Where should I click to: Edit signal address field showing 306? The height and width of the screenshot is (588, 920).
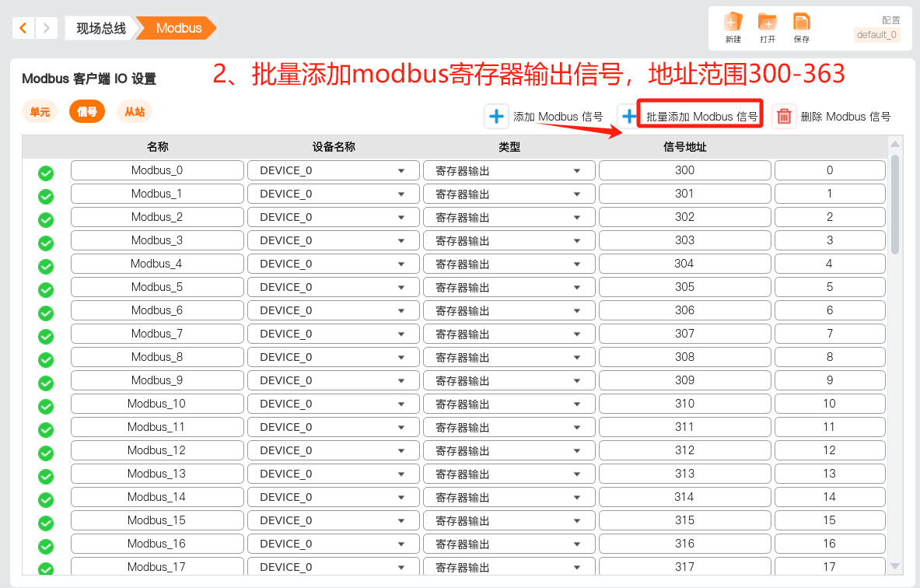(684, 310)
